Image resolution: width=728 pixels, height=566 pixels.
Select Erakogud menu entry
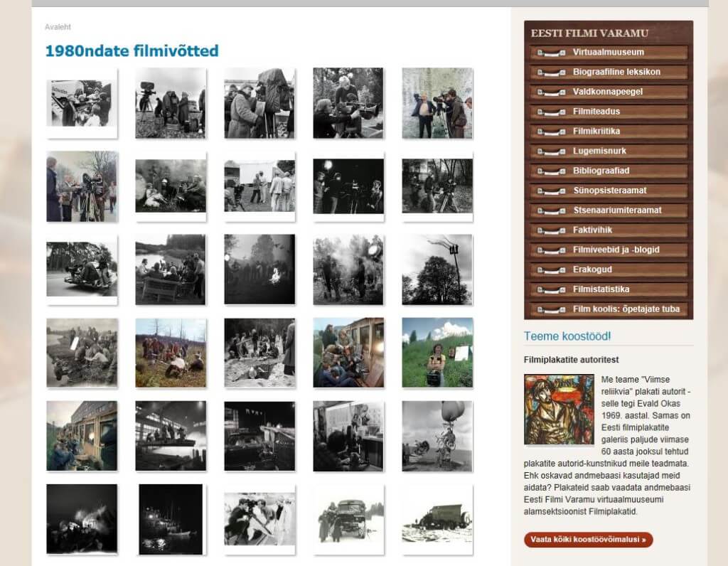(x=609, y=269)
